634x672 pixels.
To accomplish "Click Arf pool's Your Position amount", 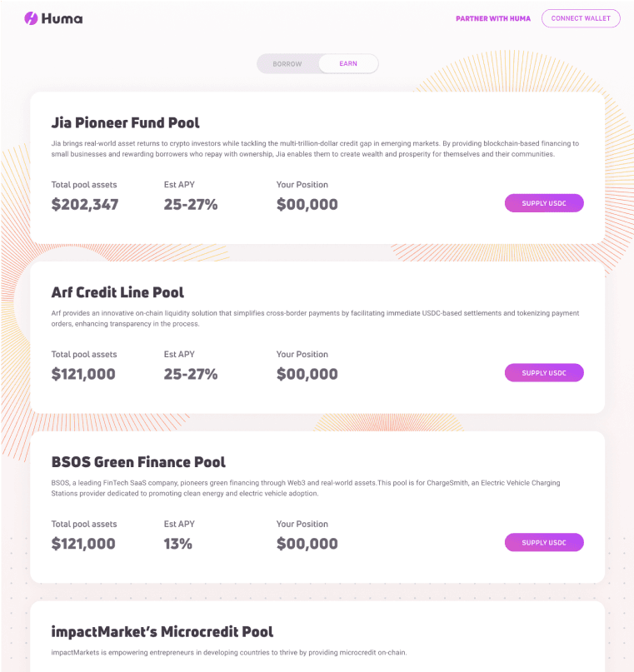I will coord(307,375).
